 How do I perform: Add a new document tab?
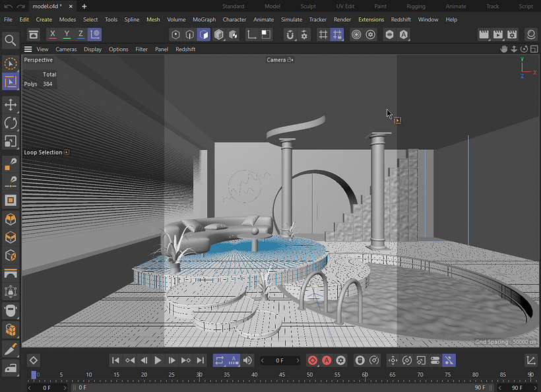(x=84, y=6)
